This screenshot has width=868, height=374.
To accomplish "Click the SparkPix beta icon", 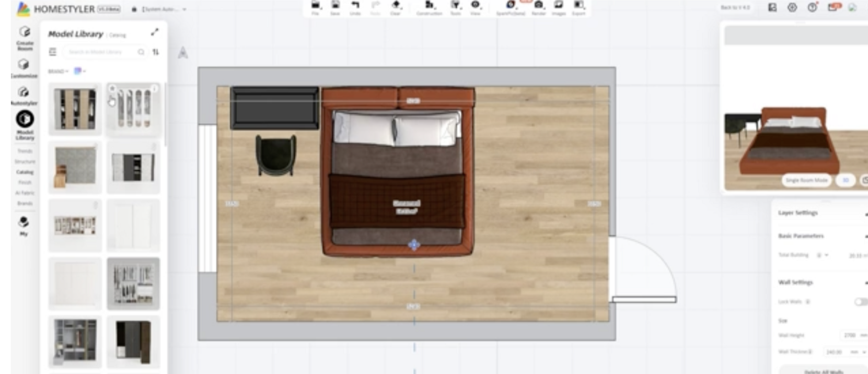I will tap(511, 7).
